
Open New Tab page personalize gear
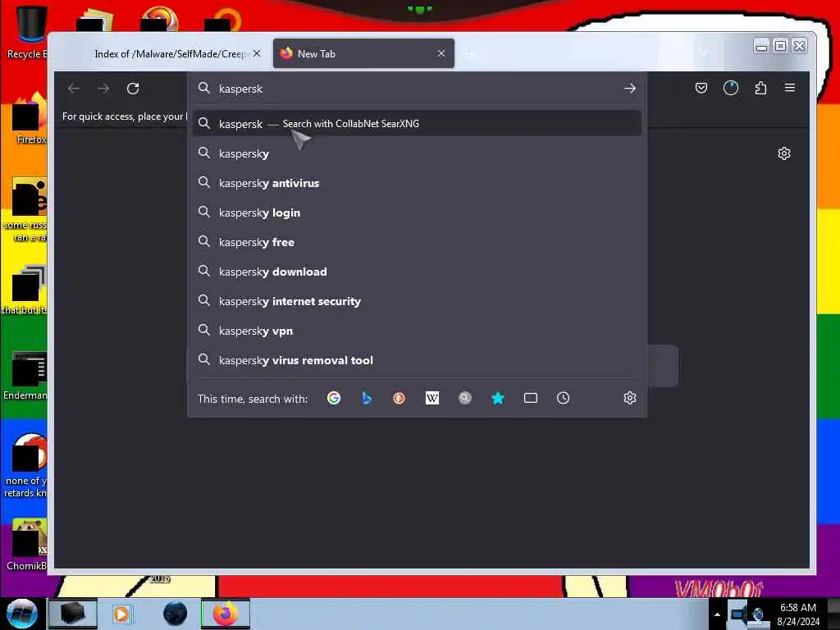pyautogui.click(x=783, y=153)
